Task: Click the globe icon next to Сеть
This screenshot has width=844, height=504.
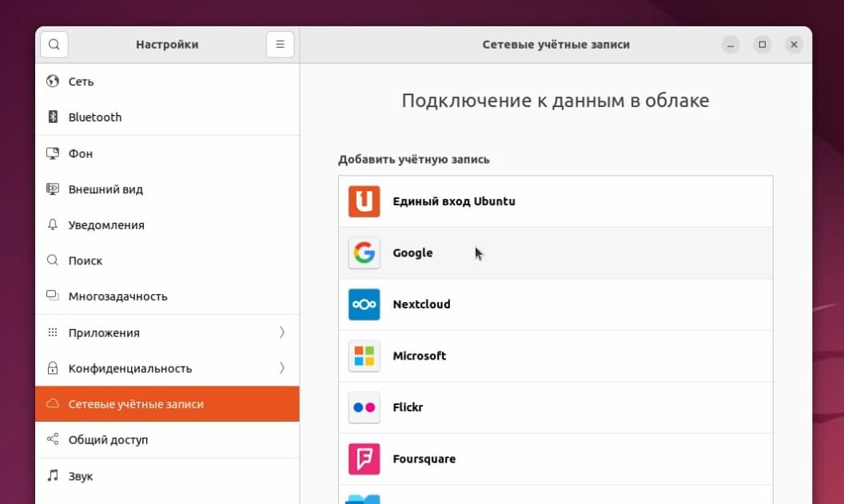Action: click(53, 81)
